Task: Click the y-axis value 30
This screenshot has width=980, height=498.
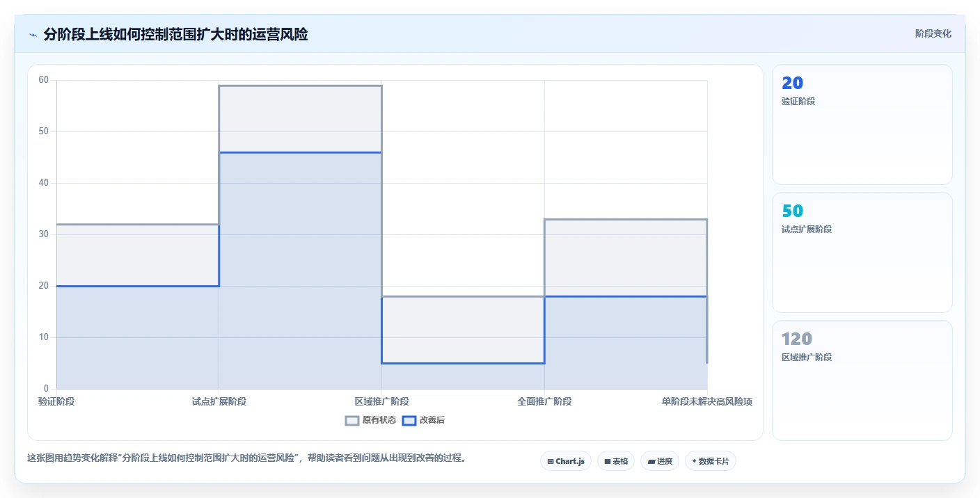Action: click(x=44, y=234)
